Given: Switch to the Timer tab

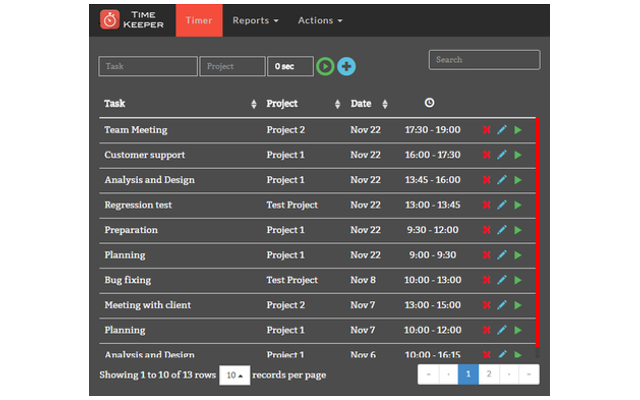Looking at the screenshot, I should [198, 20].
